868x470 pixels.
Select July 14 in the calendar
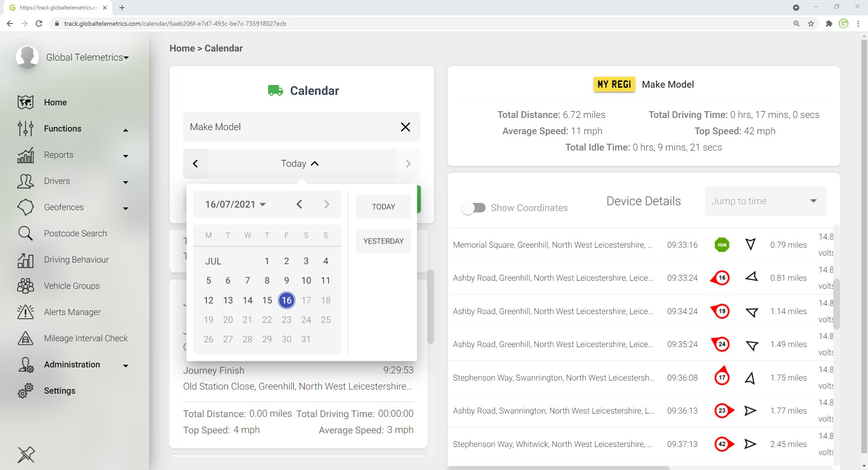pyautogui.click(x=247, y=301)
